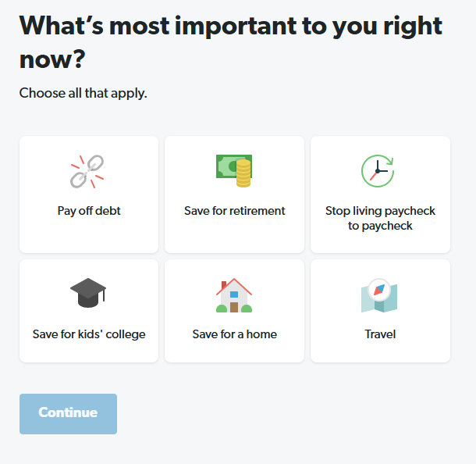Click the 'Travel' label text

(x=380, y=334)
